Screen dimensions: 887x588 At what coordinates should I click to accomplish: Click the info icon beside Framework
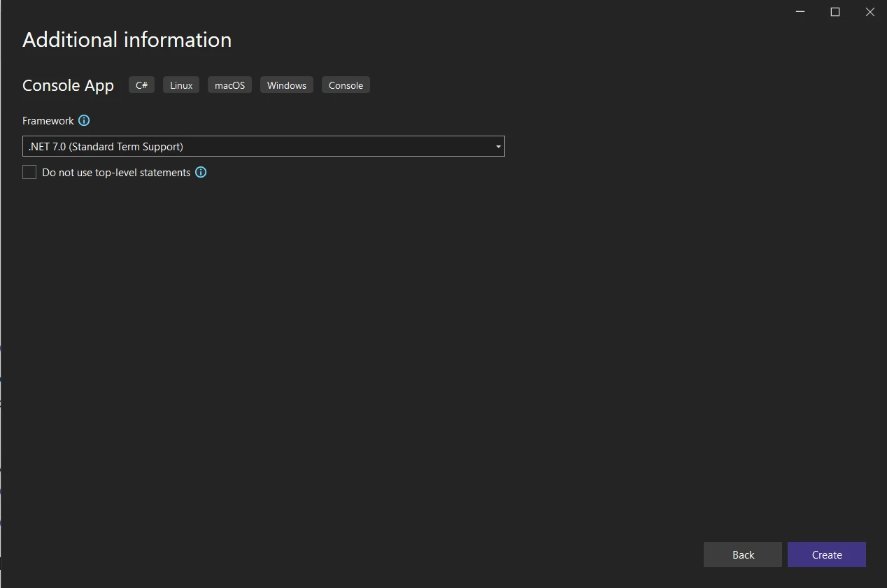84,120
